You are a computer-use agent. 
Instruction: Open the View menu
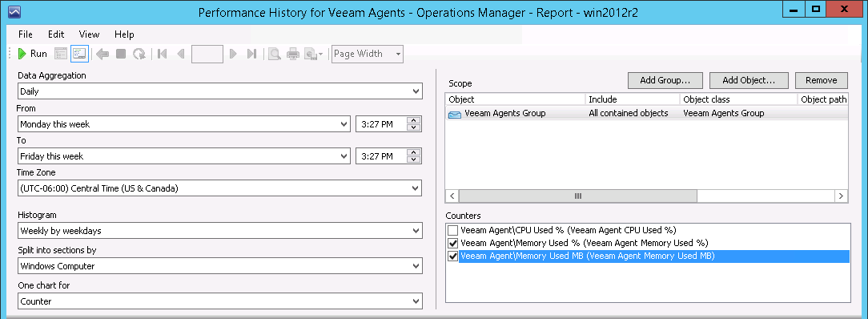(89, 34)
